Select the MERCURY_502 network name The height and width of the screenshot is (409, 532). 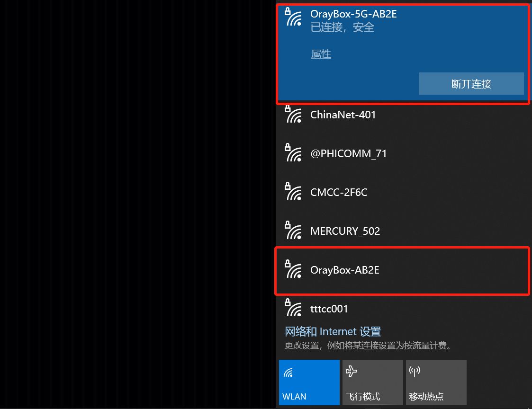345,231
